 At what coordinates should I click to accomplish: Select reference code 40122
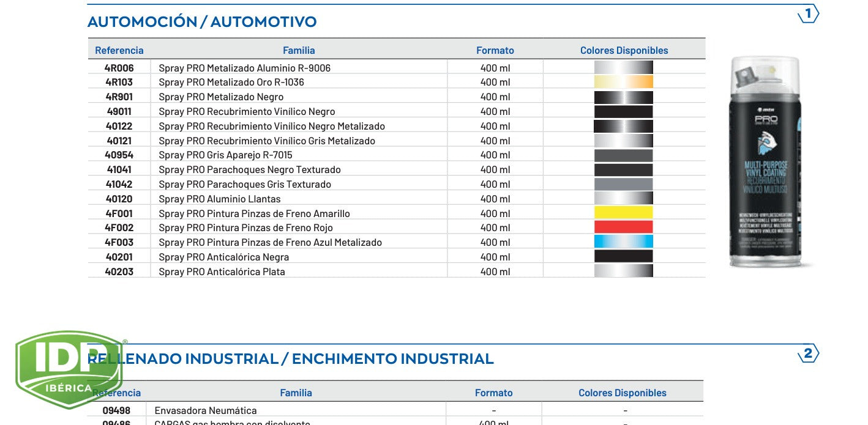[119, 126]
